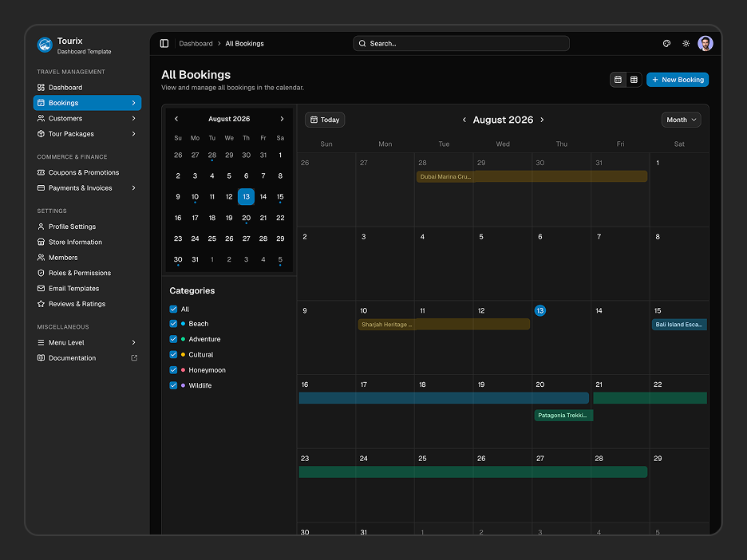
Task: Open the Patagonia Trekking event
Action: [563, 416]
